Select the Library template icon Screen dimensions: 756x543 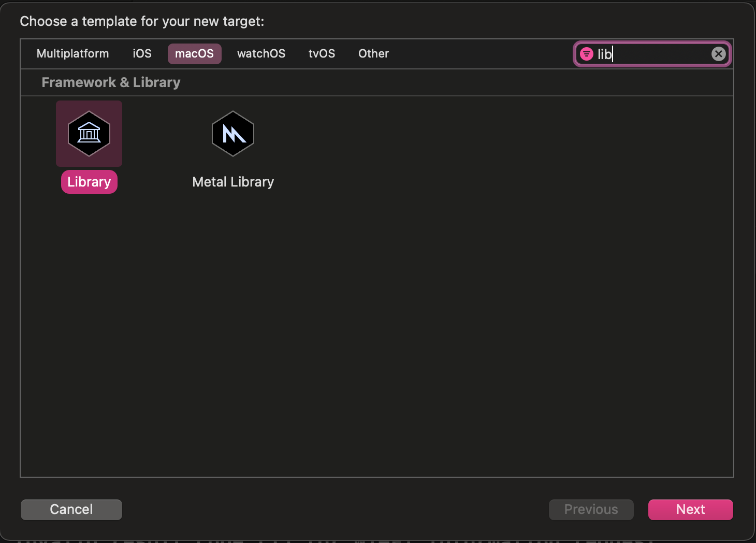(x=89, y=134)
